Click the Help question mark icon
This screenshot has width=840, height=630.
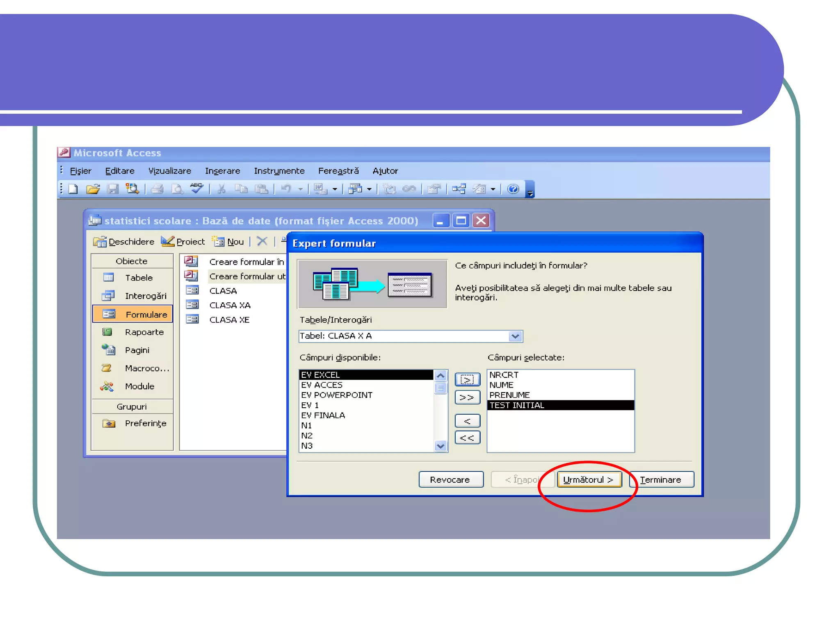pyautogui.click(x=513, y=189)
